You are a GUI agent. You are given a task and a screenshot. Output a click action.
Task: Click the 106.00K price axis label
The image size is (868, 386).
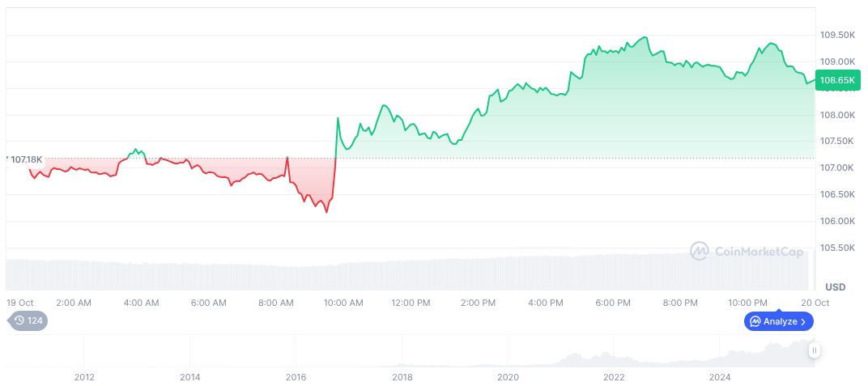(838, 221)
